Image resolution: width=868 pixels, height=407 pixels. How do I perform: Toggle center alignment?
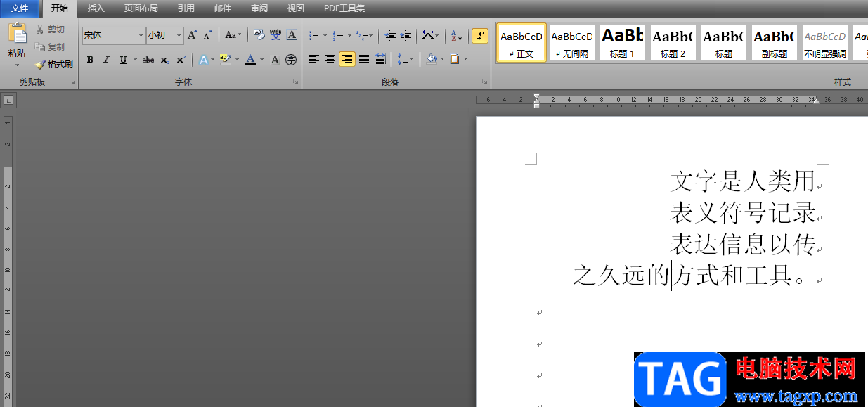pyautogui.click(x=330, y=59)
